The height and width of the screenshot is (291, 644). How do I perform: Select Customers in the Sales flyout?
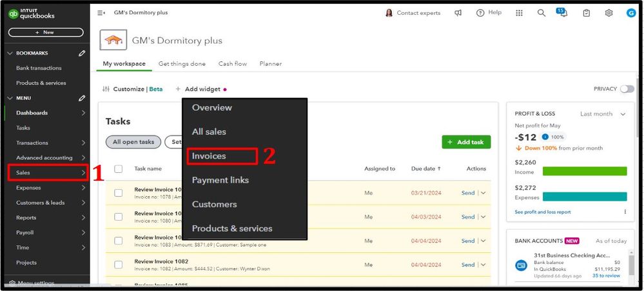[214, 205]
